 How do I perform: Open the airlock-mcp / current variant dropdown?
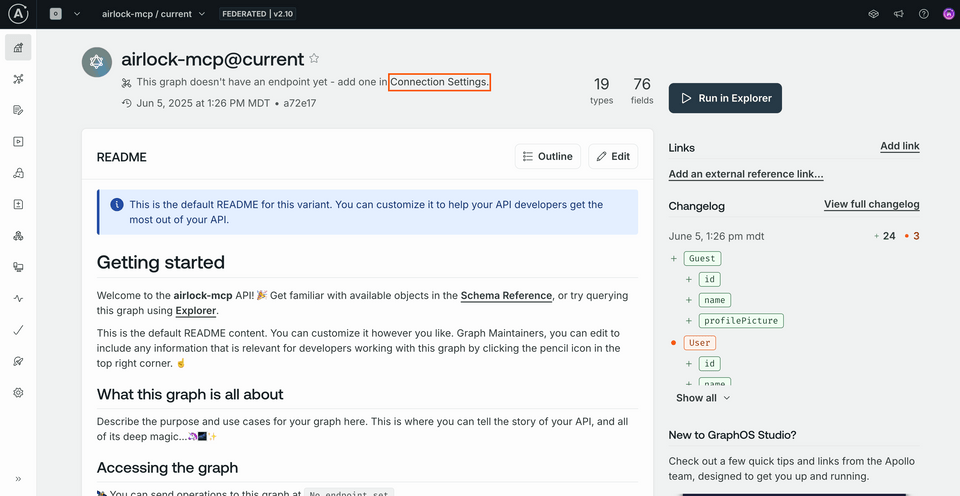click(x=153, y=14)
